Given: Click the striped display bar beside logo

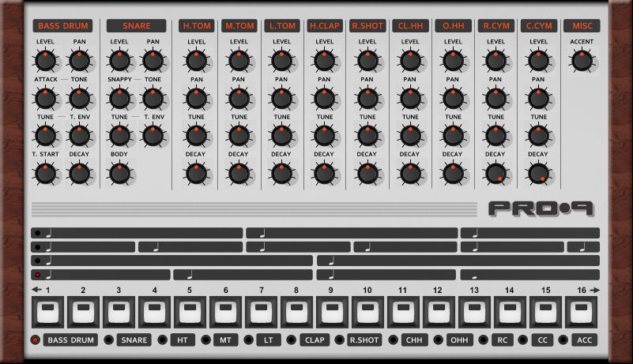Looking at the screenshot, I should coord(254,209).
